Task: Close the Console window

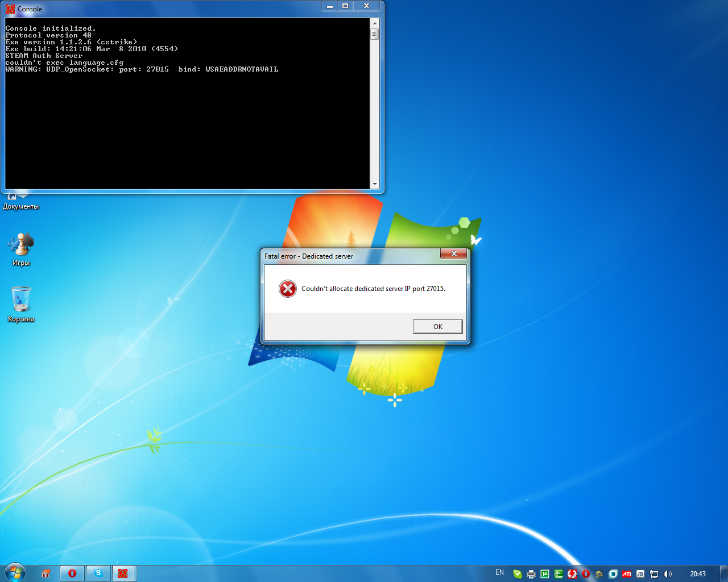Action: tap(367, 6)
